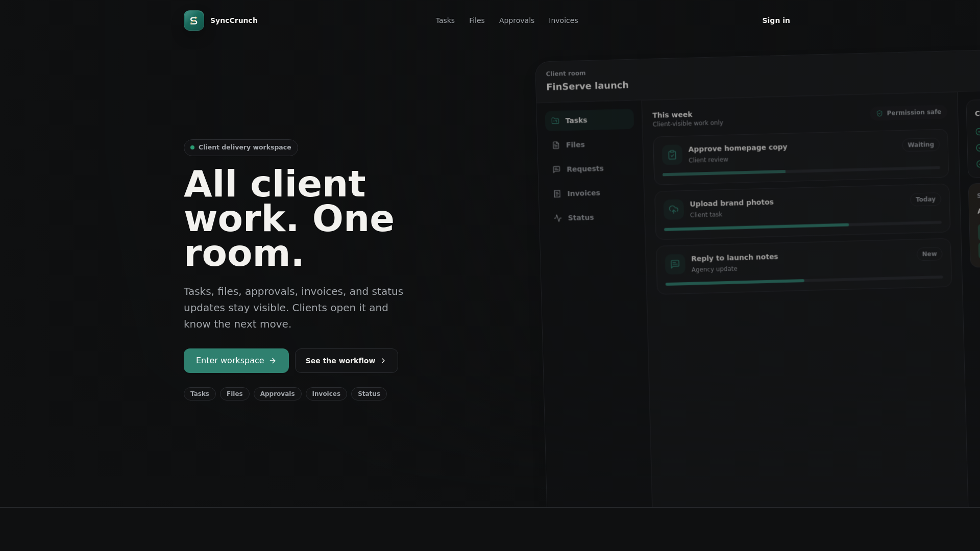Click the FinServe launch heading
The height and width of the screenshot is (551, 980).
tap(587, 86)
